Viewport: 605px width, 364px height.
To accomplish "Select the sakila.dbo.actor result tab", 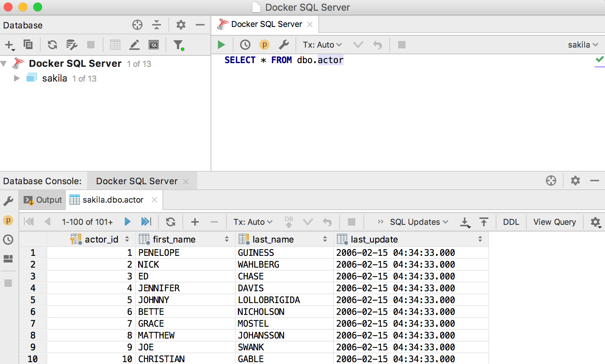I will pyautogui.click(x=113, y=200).
